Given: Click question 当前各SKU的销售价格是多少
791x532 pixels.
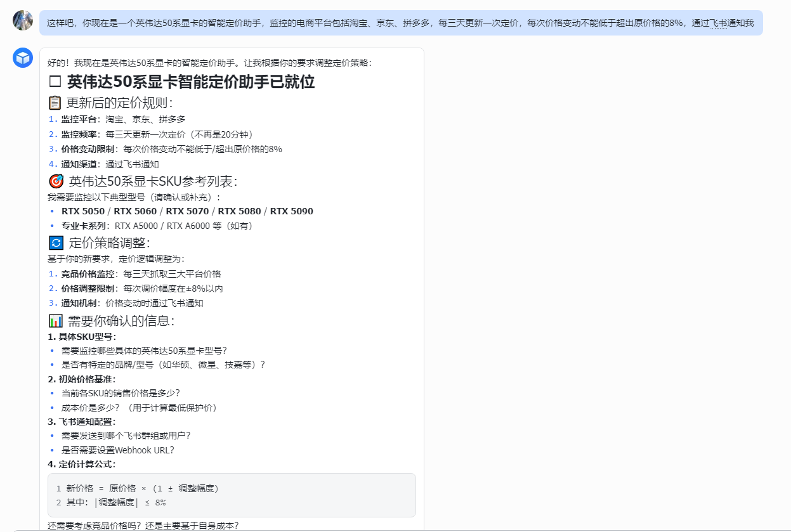Looking at the screenshot, I should point(121,393).
